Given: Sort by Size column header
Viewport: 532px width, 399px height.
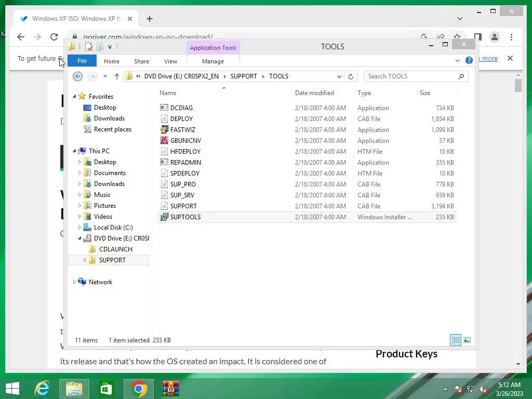Looking at the screenshot, I should click(x=437, y=93).
